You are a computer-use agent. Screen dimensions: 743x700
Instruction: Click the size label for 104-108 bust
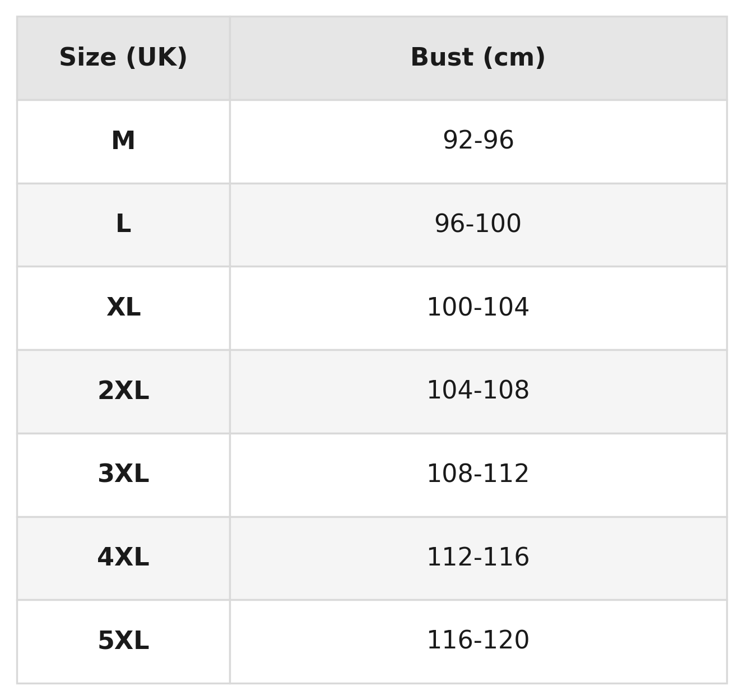[123, 391]
